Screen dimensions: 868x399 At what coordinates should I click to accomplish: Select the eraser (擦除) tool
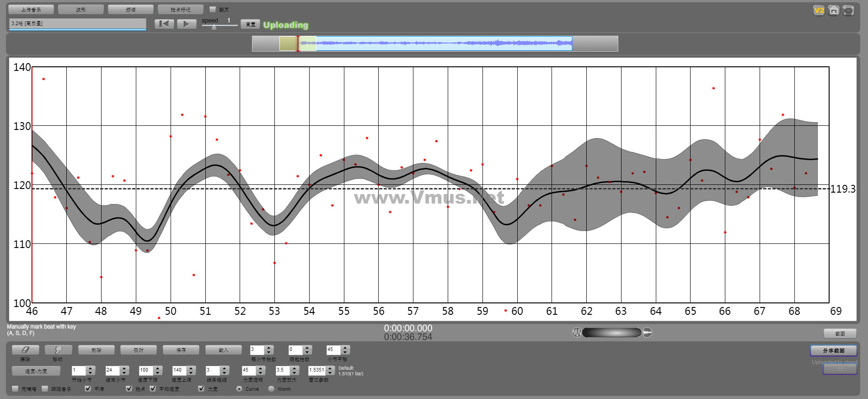tap(25, 350)
